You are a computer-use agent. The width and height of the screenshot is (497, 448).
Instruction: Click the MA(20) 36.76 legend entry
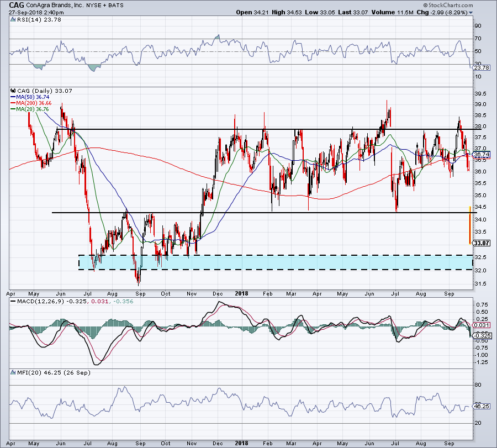[x=33, y=109]
